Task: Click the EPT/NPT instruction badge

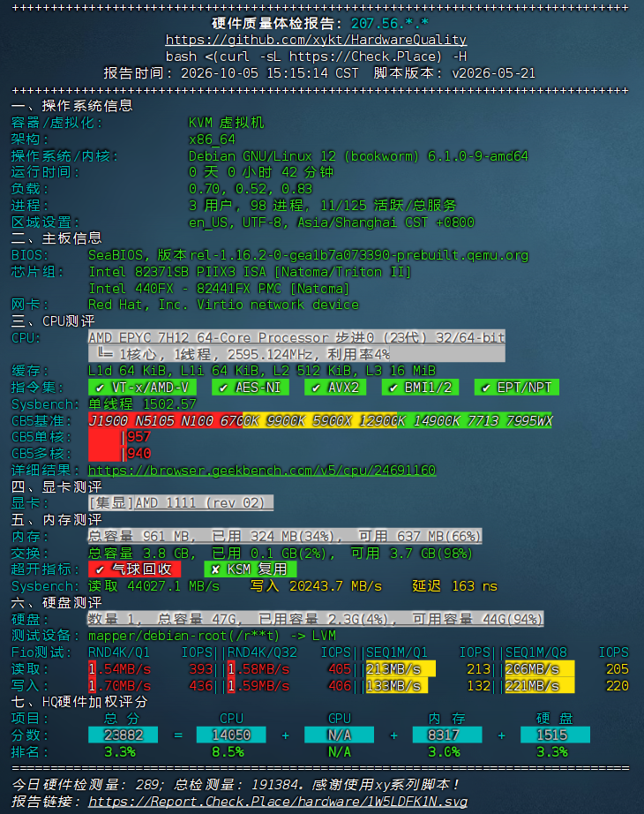Action: 516,388
